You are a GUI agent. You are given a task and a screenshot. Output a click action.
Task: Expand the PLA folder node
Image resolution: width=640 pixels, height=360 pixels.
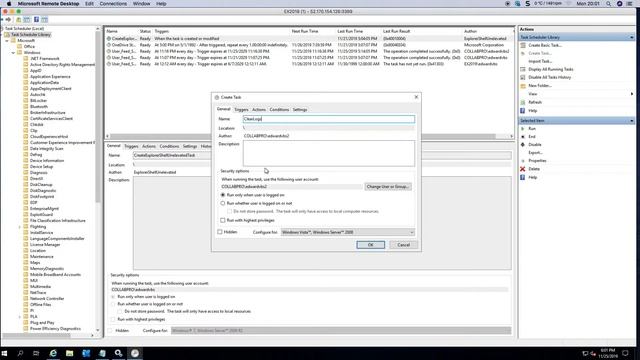coord(20,317)
